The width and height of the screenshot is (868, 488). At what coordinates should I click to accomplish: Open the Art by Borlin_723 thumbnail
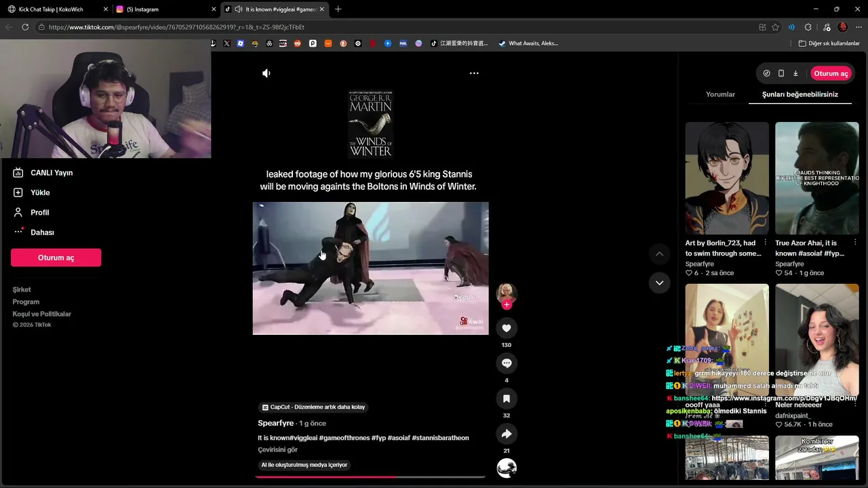(727, 178)
